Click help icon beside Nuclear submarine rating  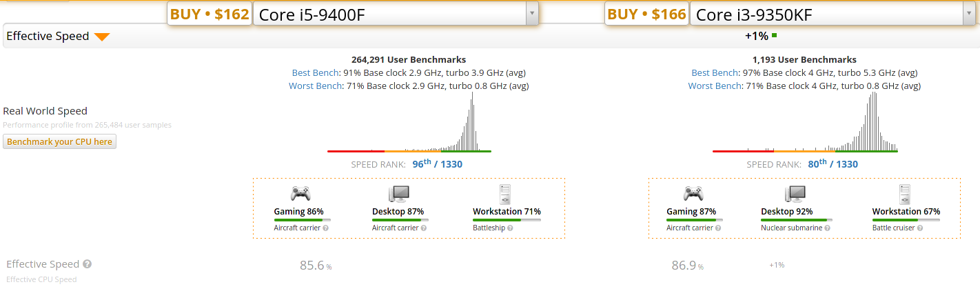tap(828, 228)
